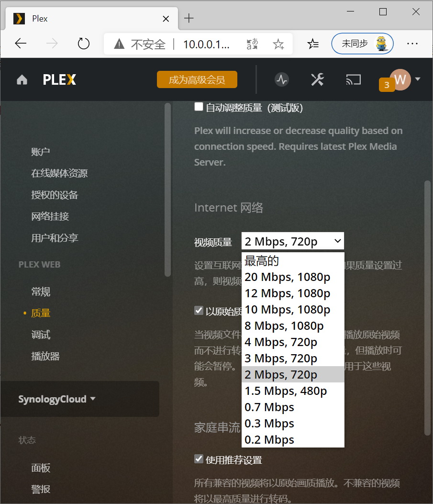This screenshot has width=433, height=504.
Task: Open 面板 dashboard status page
Action: [x=41, y=468]
